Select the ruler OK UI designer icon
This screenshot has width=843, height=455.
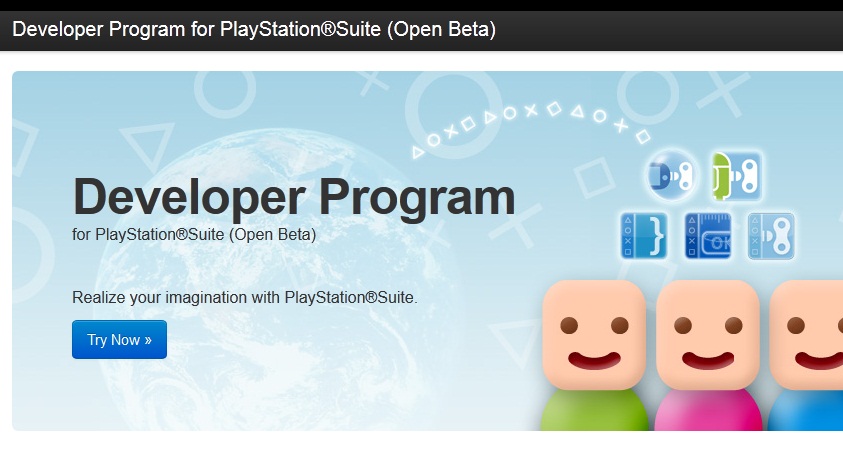708,236
